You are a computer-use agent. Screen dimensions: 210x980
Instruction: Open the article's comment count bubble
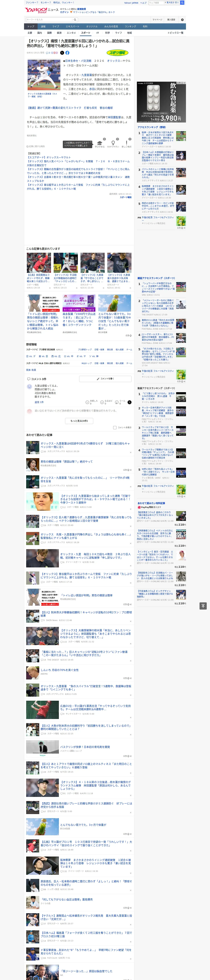(x=48, y=53)
